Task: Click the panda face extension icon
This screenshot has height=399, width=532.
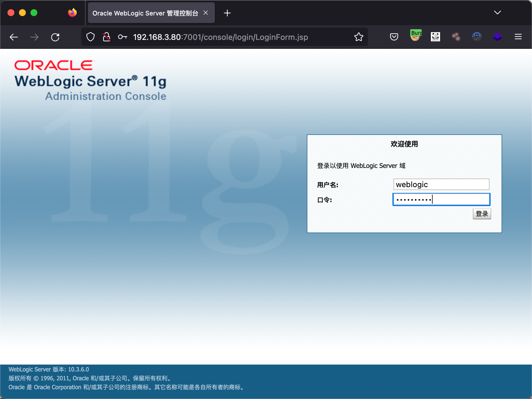Action: tap(435, 36)
